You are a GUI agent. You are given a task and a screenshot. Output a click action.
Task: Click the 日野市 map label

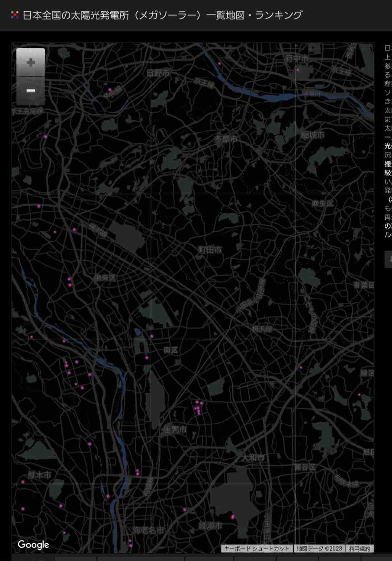[158, 73]
